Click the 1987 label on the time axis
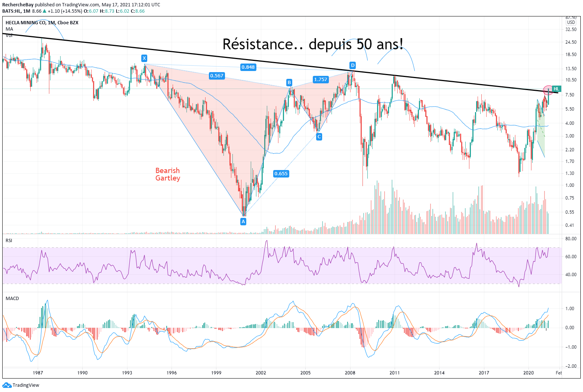 tap(38, 373)
